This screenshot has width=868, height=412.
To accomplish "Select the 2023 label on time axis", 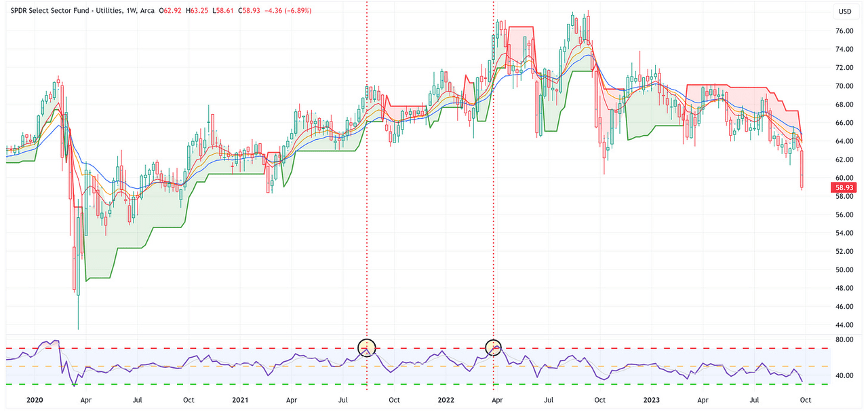I will (x=652, y=400).
